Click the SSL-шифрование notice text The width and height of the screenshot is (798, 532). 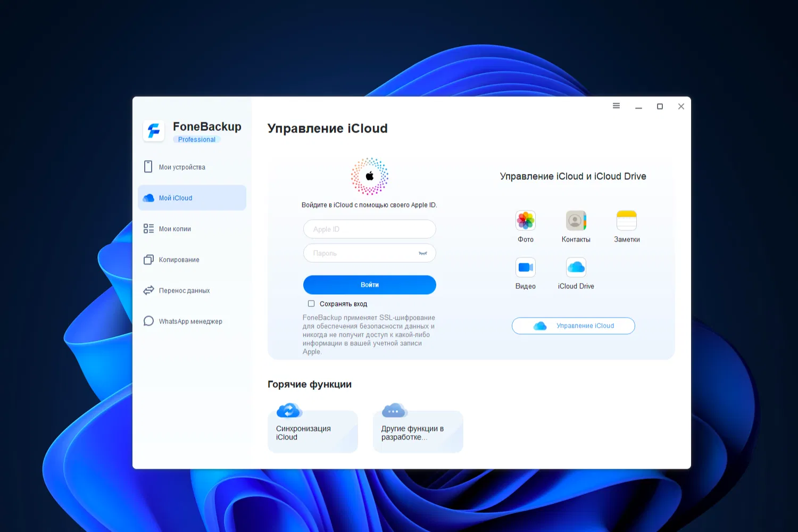pos(369,335)
